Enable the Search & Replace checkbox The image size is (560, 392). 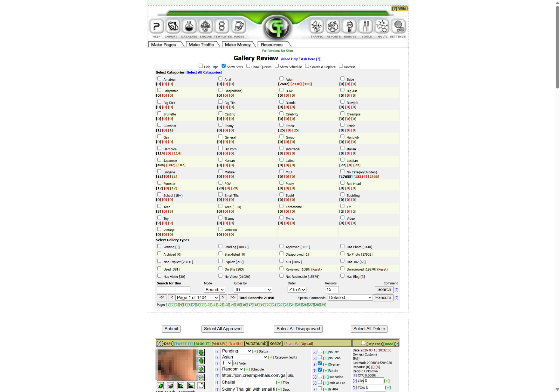tap(307, 66)
